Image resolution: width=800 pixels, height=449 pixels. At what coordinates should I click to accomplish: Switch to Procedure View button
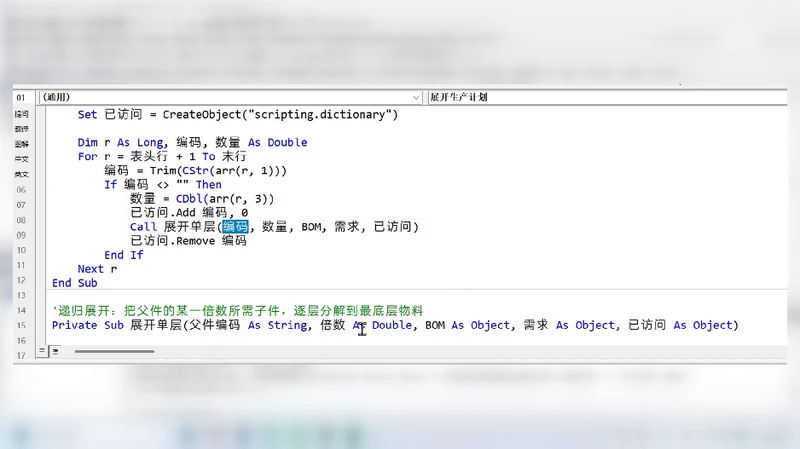[x=42, y=351]
